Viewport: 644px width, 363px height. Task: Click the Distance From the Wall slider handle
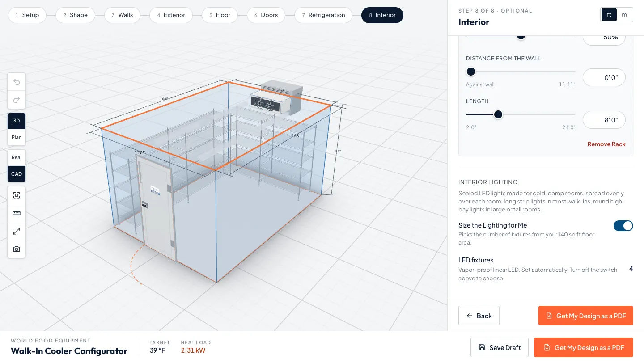coord(471,72)
